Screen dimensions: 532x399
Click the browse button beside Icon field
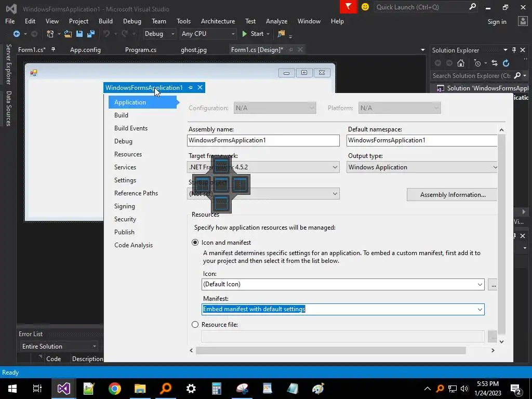(x=493, y=284)
